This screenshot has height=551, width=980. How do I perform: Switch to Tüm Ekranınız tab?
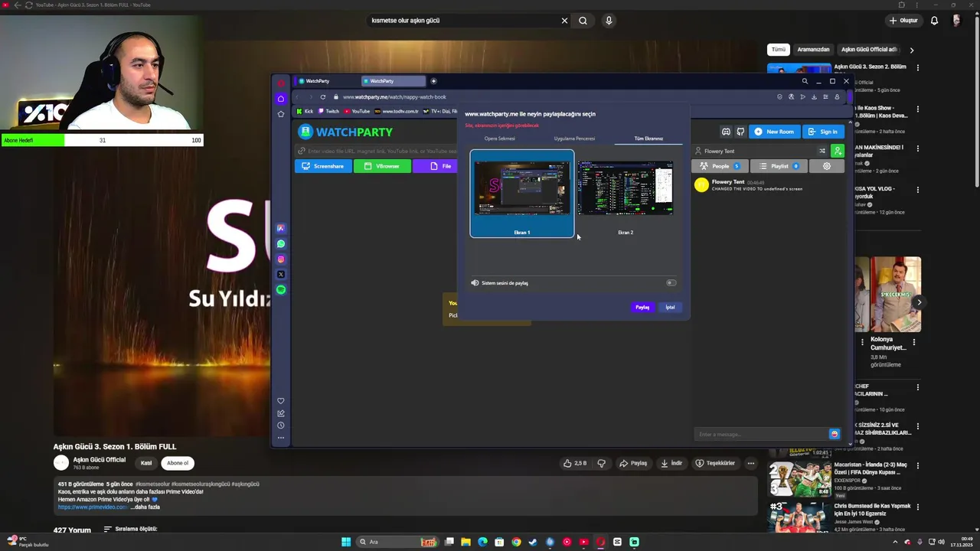(648, 139)
